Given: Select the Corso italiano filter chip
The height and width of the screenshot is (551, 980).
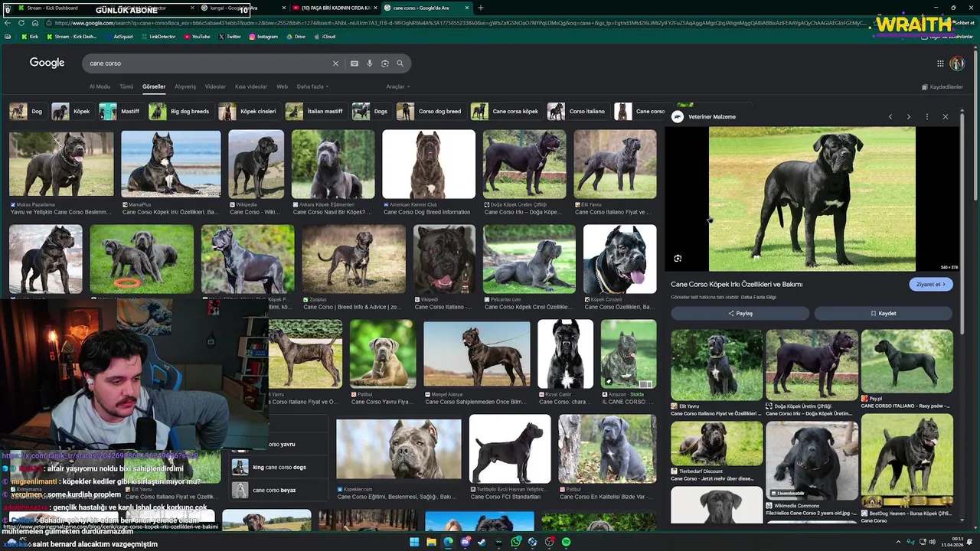Looking at the screenshot, I should [x=577, y=112].
